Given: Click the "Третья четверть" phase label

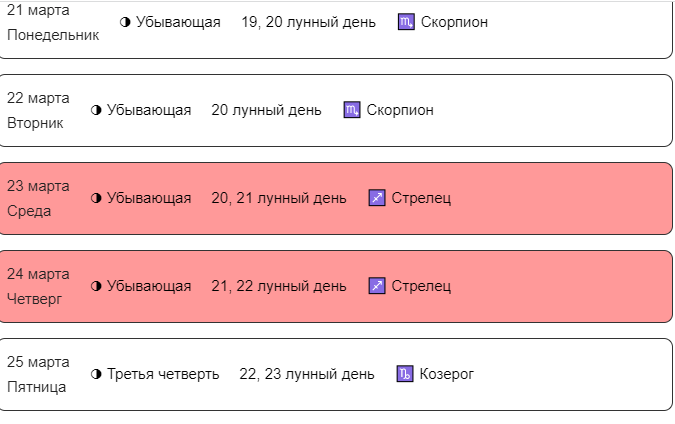Looking at the screenshot, I should 163,374.
